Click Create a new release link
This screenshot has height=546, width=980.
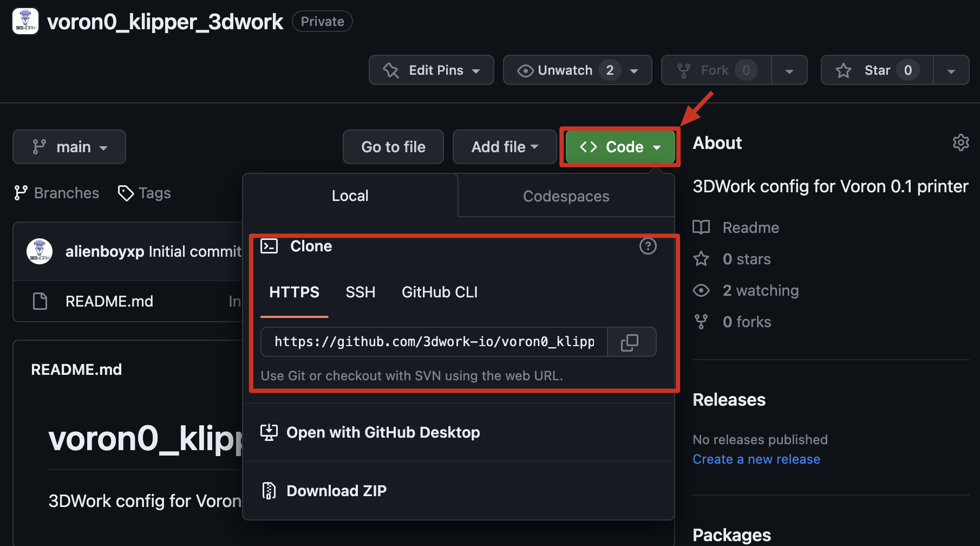click(756, 459)
